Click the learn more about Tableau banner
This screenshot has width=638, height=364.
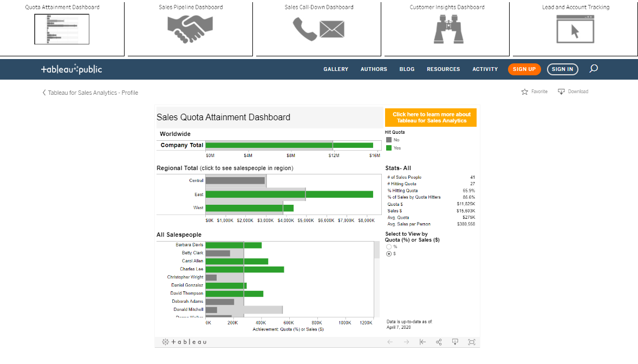point(431,117)
